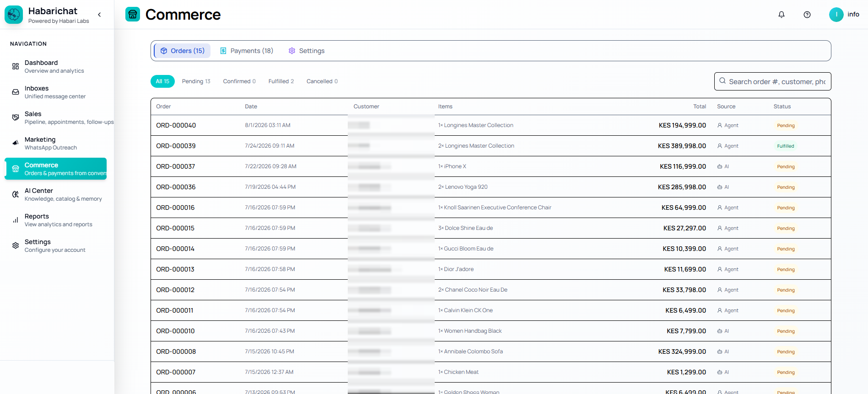The image size is (868, 394).
Task: Open Marketing WhatsApp Outreach
Action: [x=56, y=143]
